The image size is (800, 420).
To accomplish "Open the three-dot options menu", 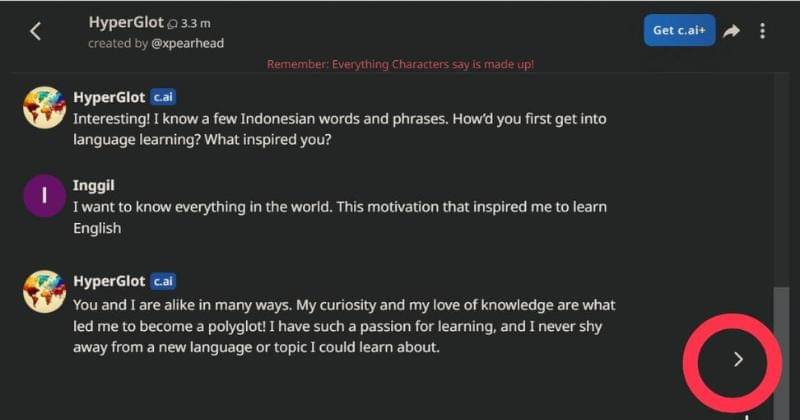I will (763, 31).
